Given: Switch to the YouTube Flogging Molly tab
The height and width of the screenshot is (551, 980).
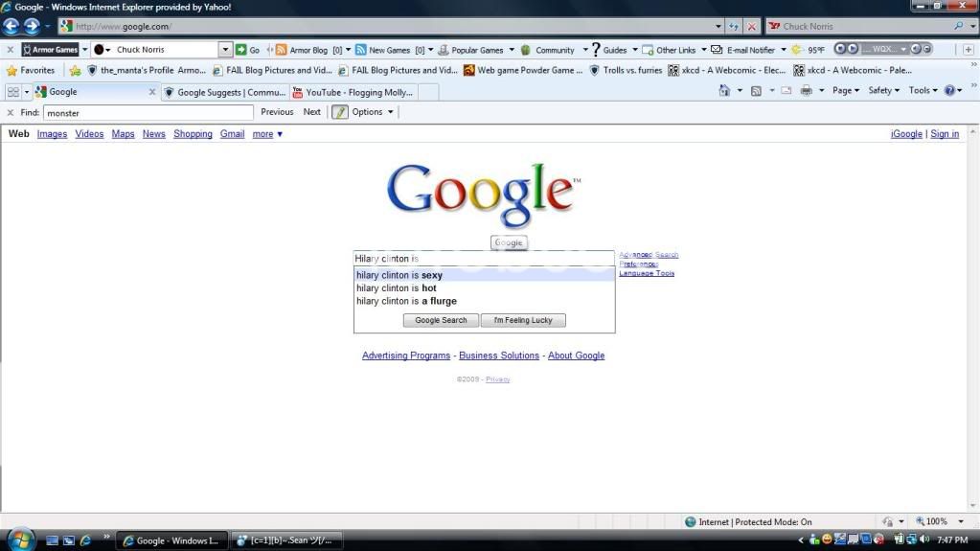Looking at the screenshot, I should 353,92.
